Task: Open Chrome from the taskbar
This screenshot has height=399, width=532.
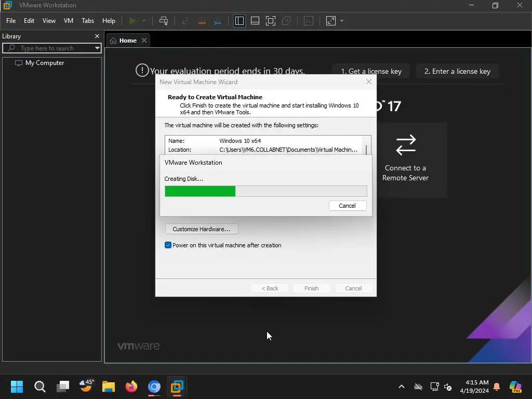Action: [x=154, y=387]
